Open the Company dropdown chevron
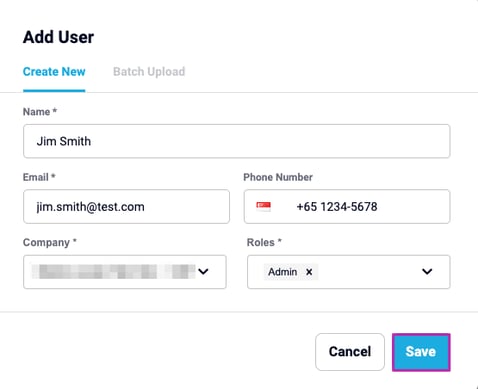The width and height of the screenshot is (478, 389). 203,272
